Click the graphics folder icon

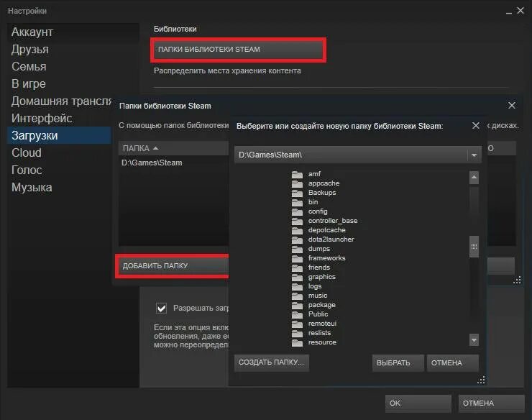(x=297, y=277)
